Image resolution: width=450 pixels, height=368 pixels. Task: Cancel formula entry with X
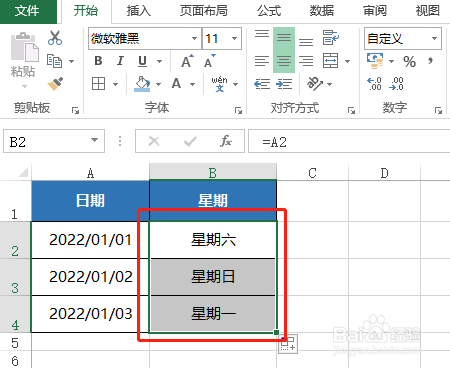[154, 141]
